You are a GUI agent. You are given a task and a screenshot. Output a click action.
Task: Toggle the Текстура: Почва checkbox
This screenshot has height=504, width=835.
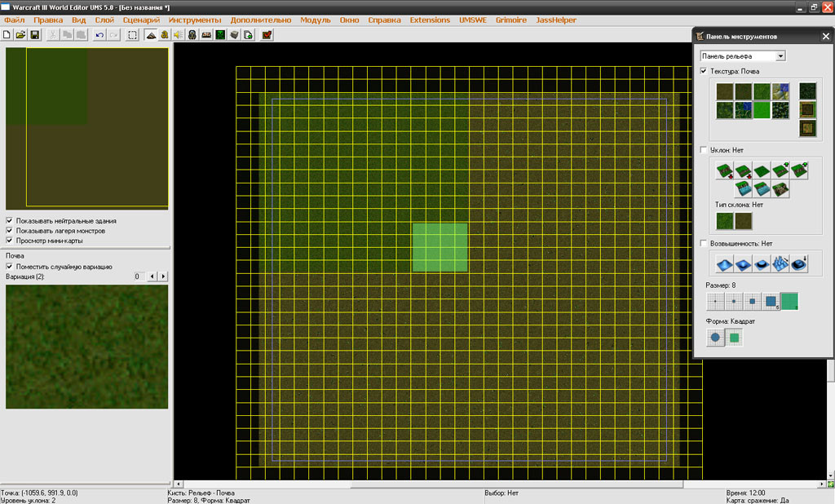click(x=704, y=71)
